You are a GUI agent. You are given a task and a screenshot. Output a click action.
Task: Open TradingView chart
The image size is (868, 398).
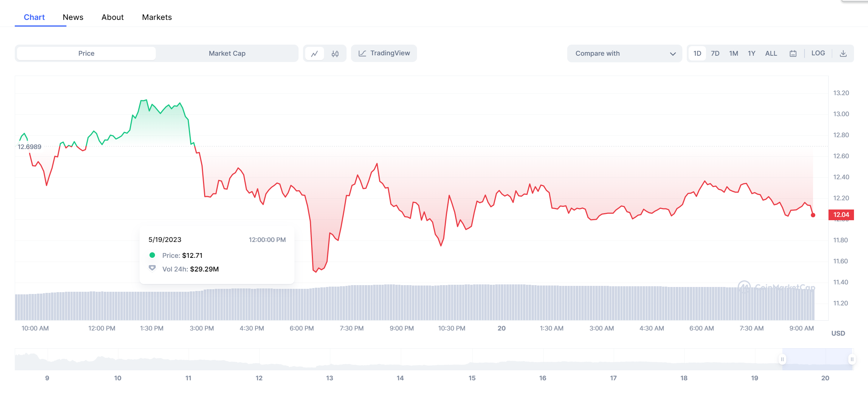click(384, 53)
